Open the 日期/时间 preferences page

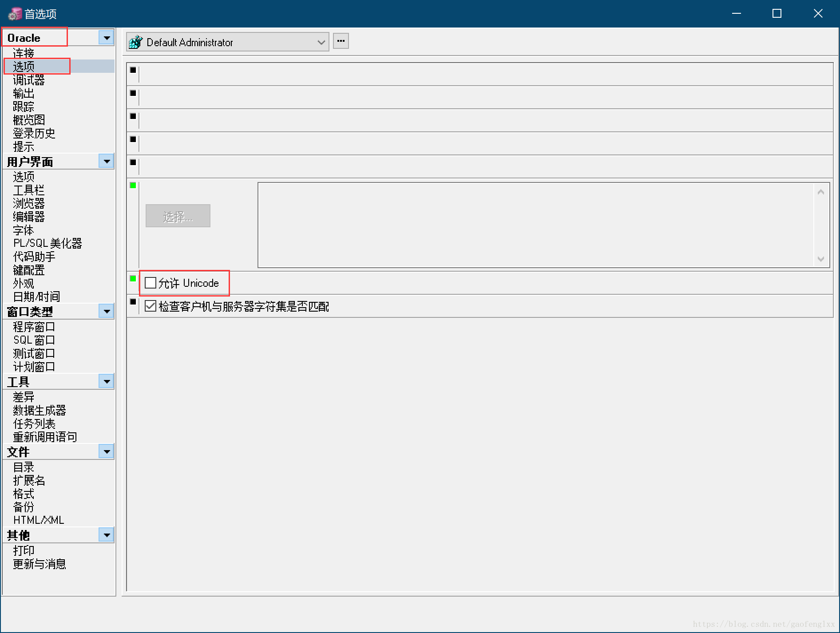click(36, 297)
